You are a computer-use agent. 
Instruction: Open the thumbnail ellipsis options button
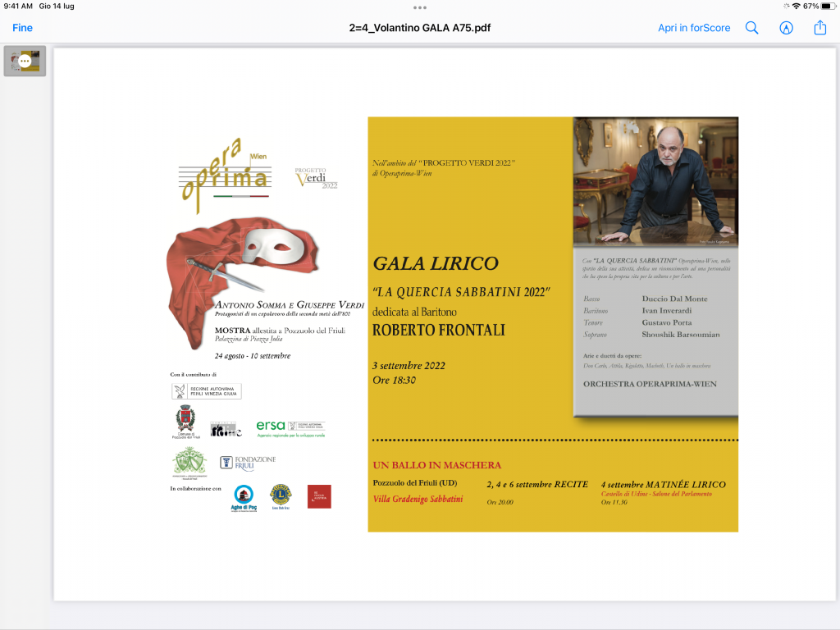pyautogui.click(x=25, y=61)
